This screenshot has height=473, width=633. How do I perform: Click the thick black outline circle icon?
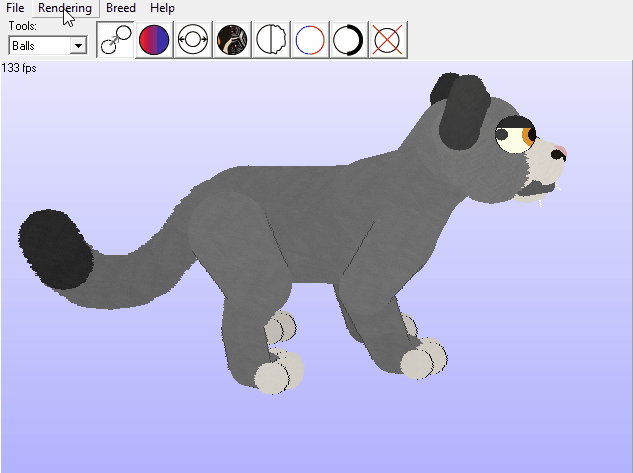(349, 40)
